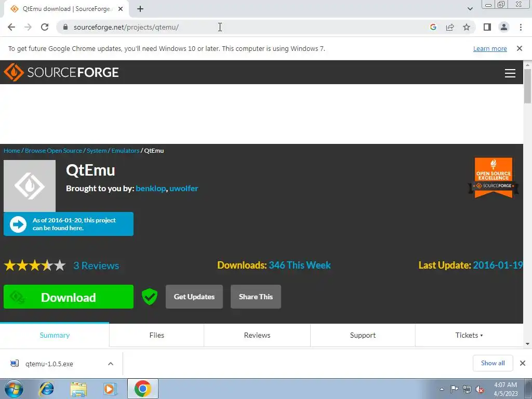This screenshot has width=532, height=399.
Task: Click the green Download button
Action: pyautogui.click(x=69, y=297)
